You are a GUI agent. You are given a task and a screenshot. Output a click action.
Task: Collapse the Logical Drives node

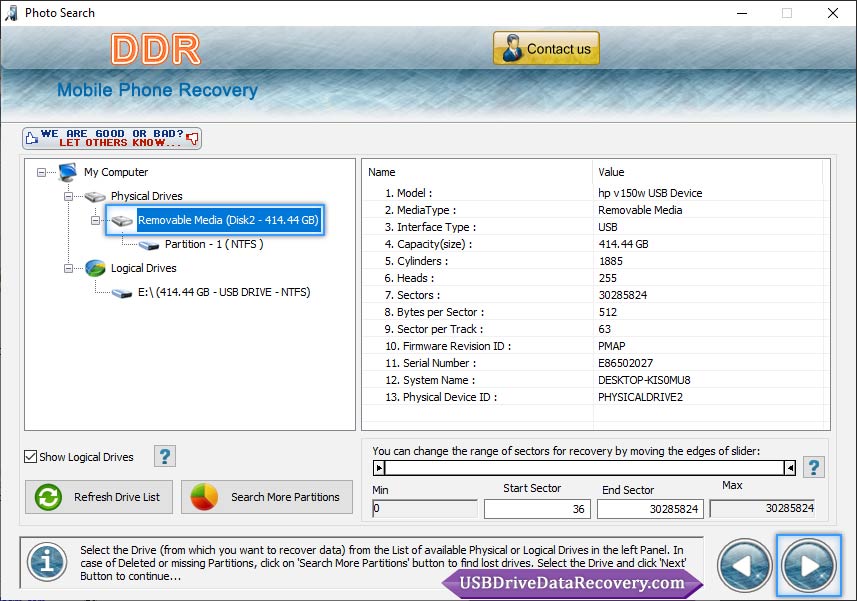(x=68, y=268)
